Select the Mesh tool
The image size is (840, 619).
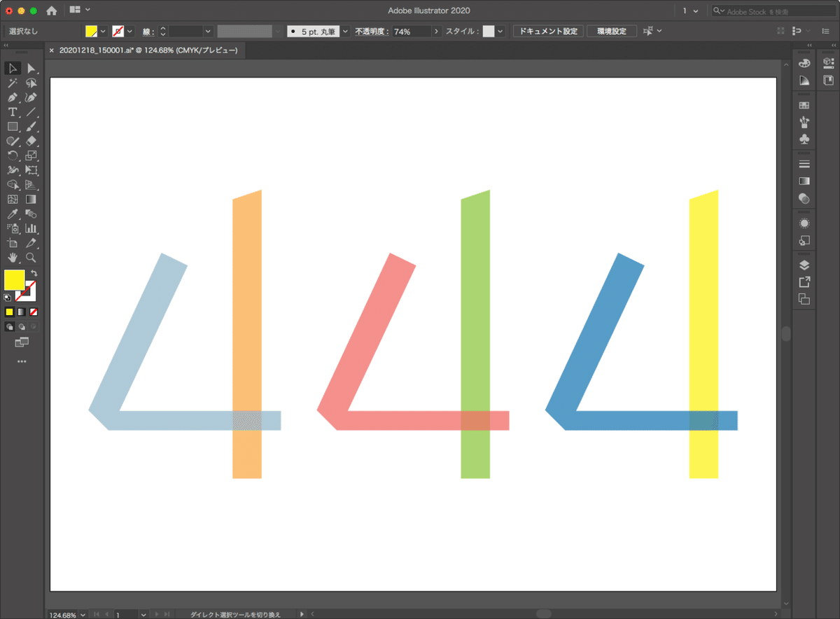coord(13,200)
